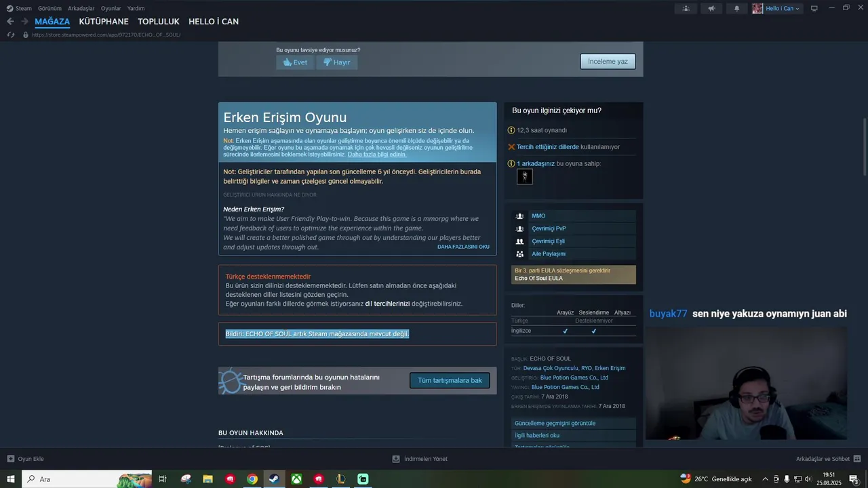
Task: Open the Windows notification center
Action: (854, 479)
